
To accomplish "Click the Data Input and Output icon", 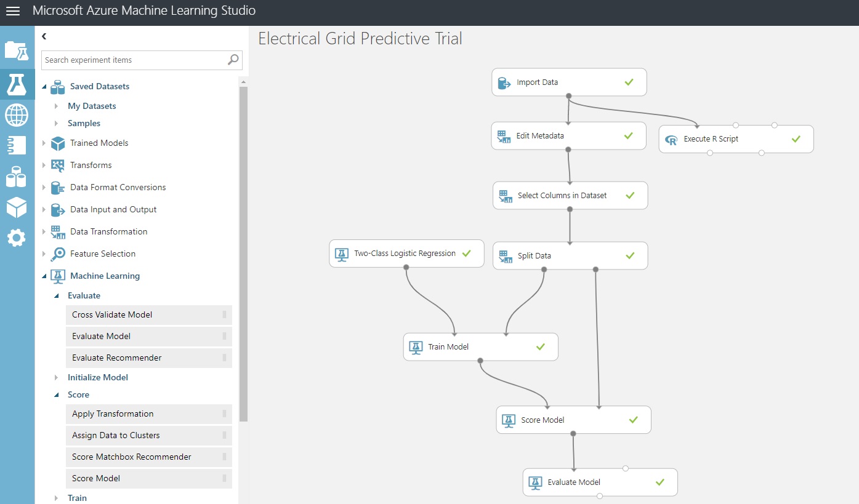I will (x=58, y=210).
